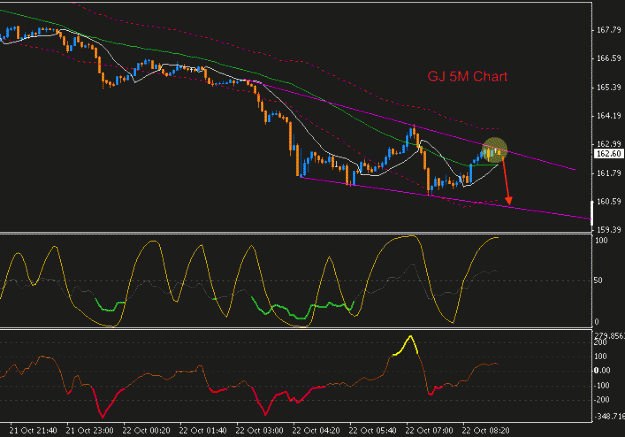
Task: Pick the 160.59 price axis label
Action: click(x=609, y=201)
